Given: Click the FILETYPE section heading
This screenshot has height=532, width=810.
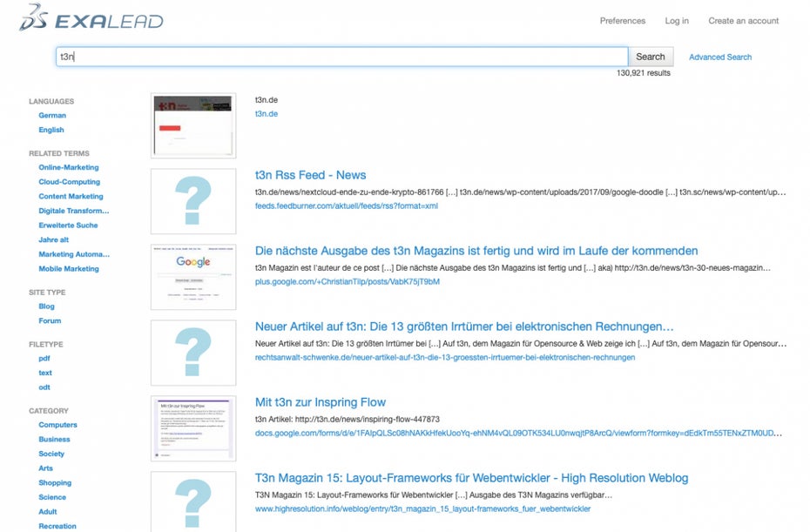Looking at the screenshot, I should pos(46,345).
